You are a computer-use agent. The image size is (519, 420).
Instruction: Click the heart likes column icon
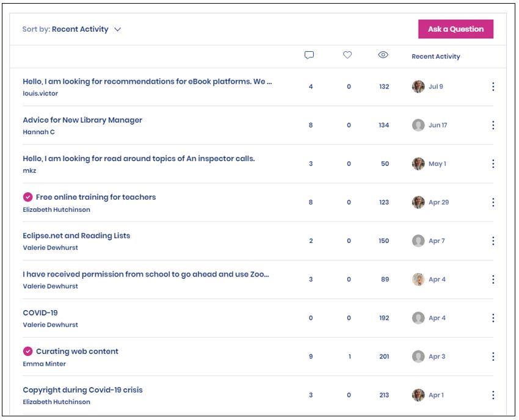pos(347,56)
